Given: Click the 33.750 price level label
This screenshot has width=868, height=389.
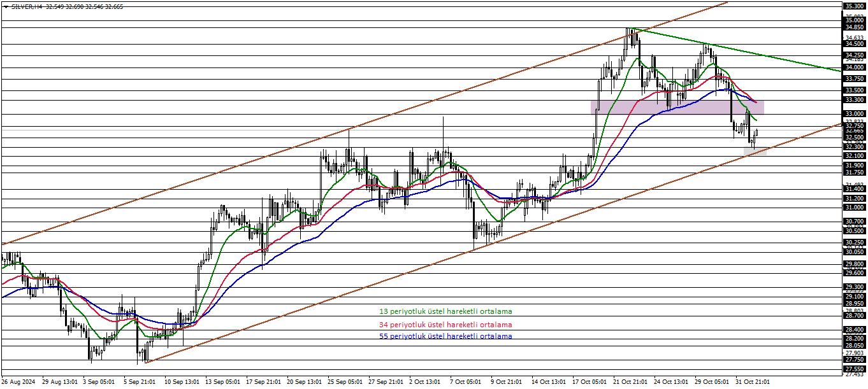Looking at the screenshot, I should (x=854, y=79).
